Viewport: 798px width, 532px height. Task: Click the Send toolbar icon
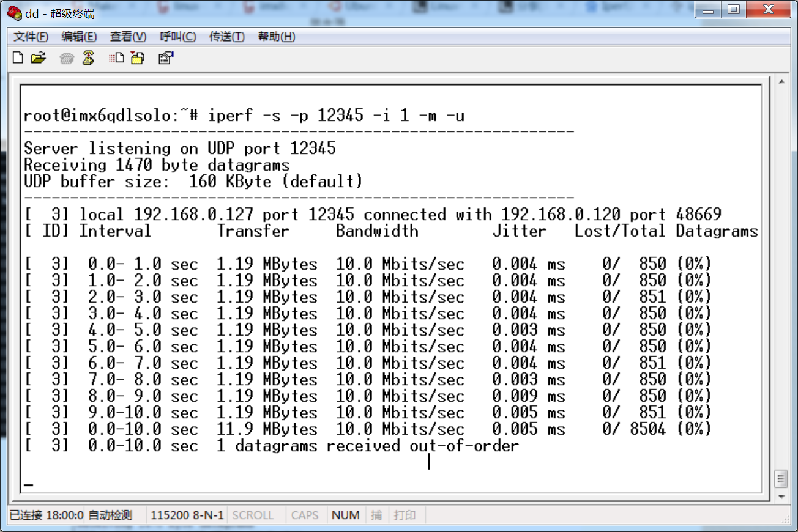116,58
